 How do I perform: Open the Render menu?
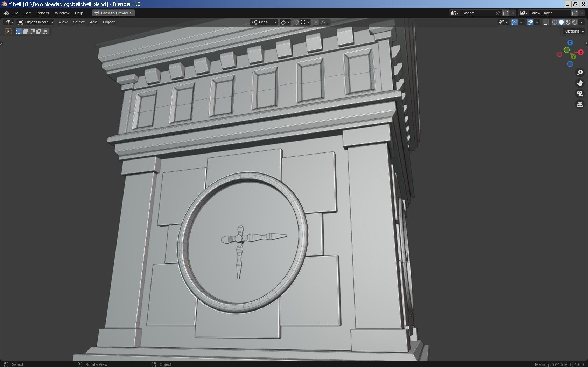43,13
